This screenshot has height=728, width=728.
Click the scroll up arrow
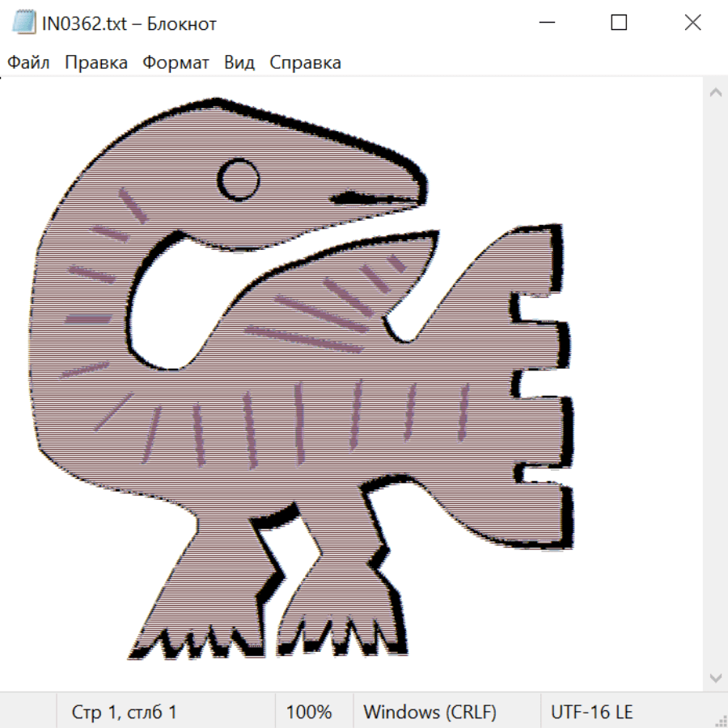click(x=715, y=93)
